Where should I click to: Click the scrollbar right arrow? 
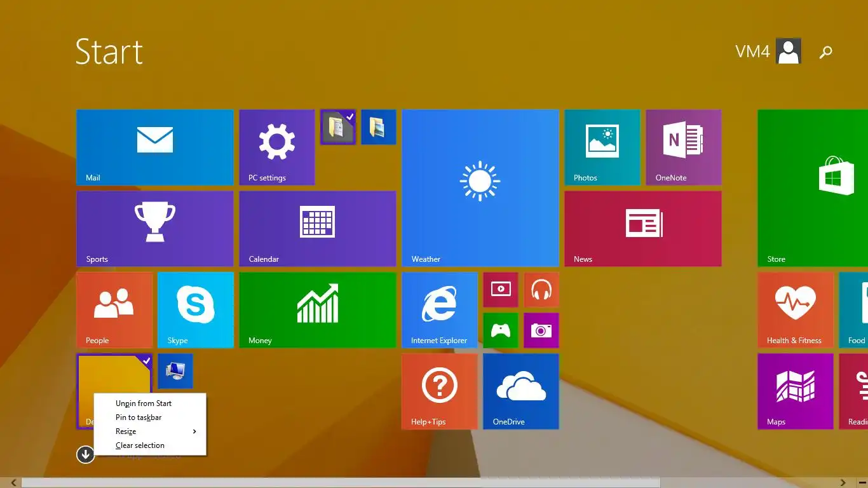(x=844, y=483)
